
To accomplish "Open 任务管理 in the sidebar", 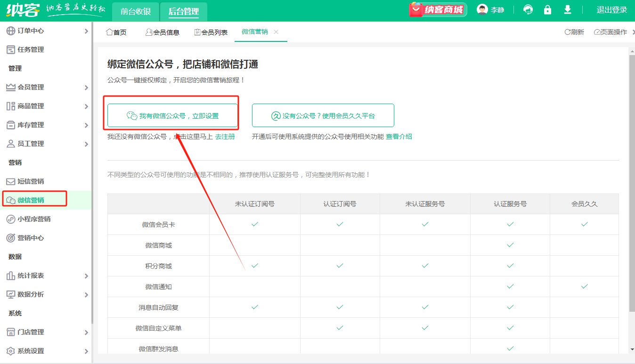I will pos(31,49).
